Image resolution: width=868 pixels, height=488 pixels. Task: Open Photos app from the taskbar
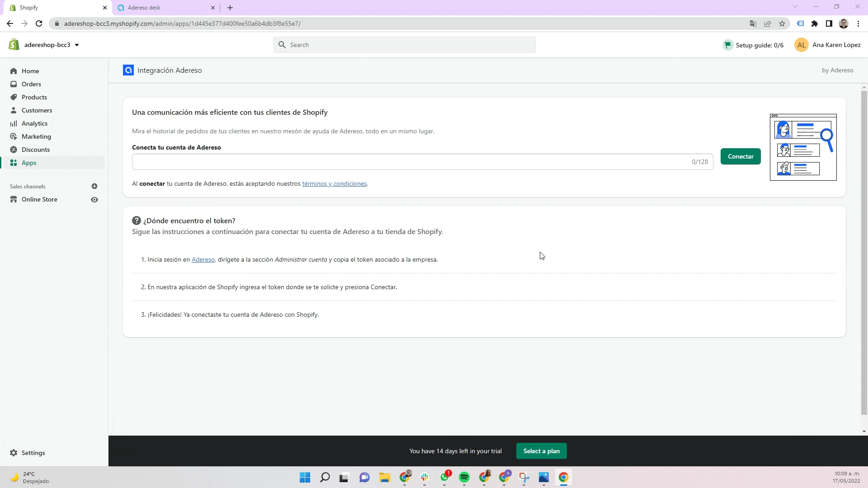(x=544, y=477)
